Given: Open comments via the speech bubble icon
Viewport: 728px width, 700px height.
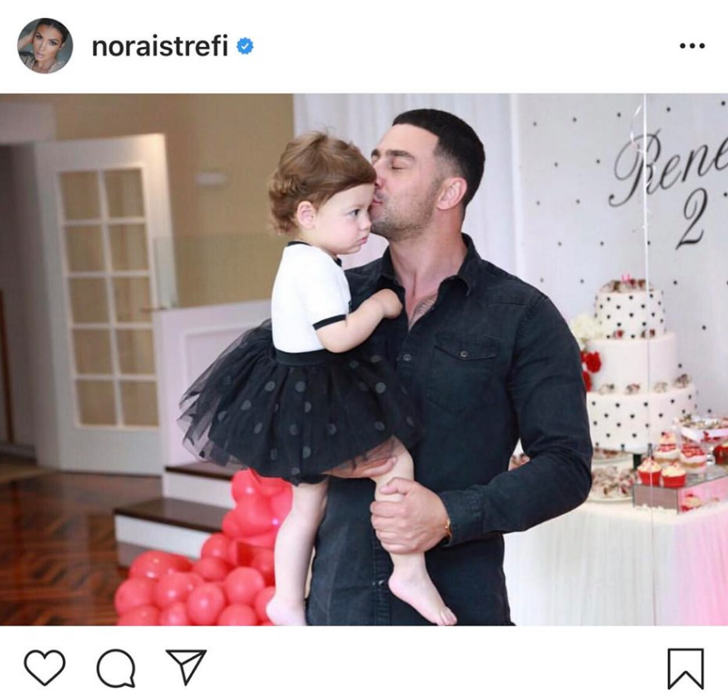Looking at the screenshot, I should (116, 668).
